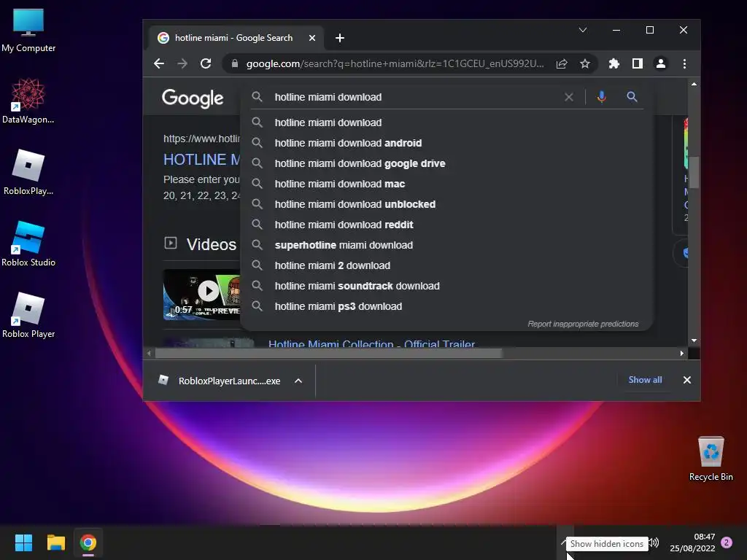Choose suggestion 'hotline miami download reddit'
747x560 pixels.
click(x=446, y=225)
